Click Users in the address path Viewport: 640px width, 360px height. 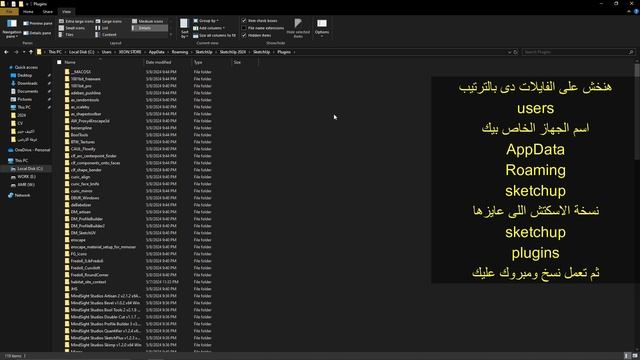107,52
